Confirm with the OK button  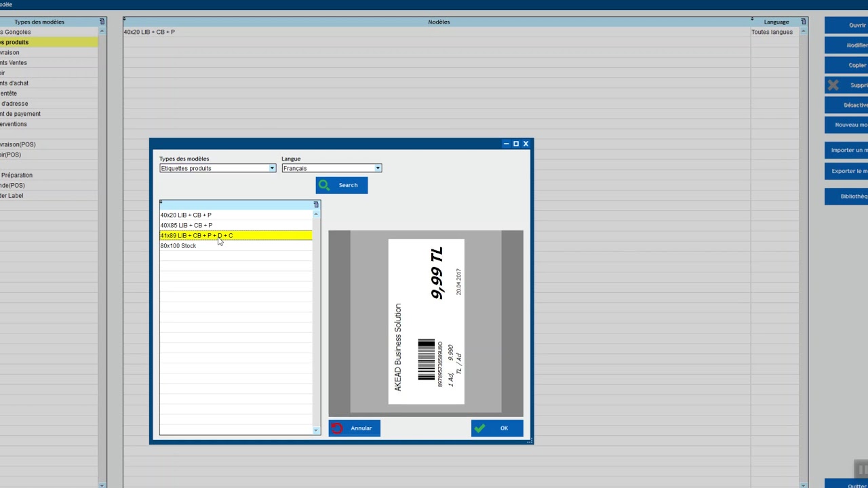pos(497,428)
